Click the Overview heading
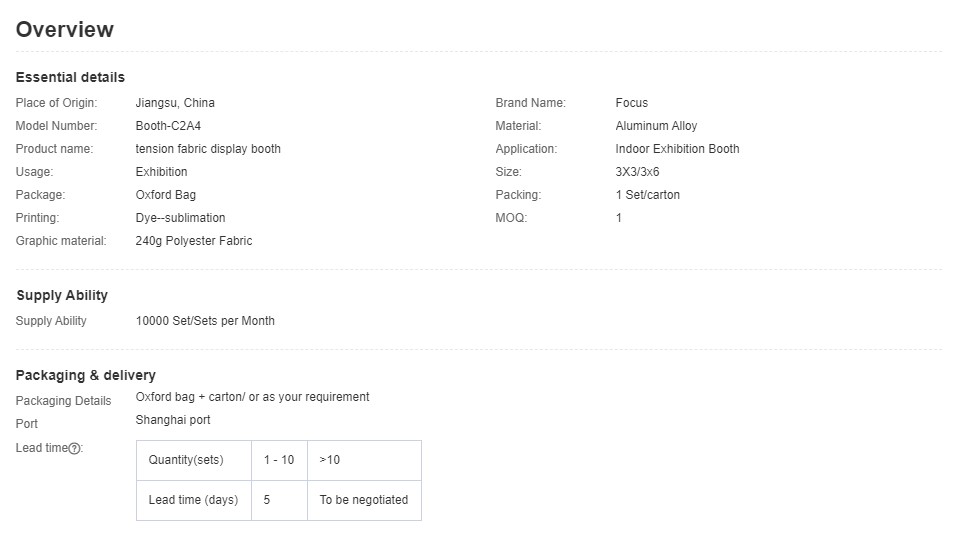958x540 pixels. [x=65, y=29]
